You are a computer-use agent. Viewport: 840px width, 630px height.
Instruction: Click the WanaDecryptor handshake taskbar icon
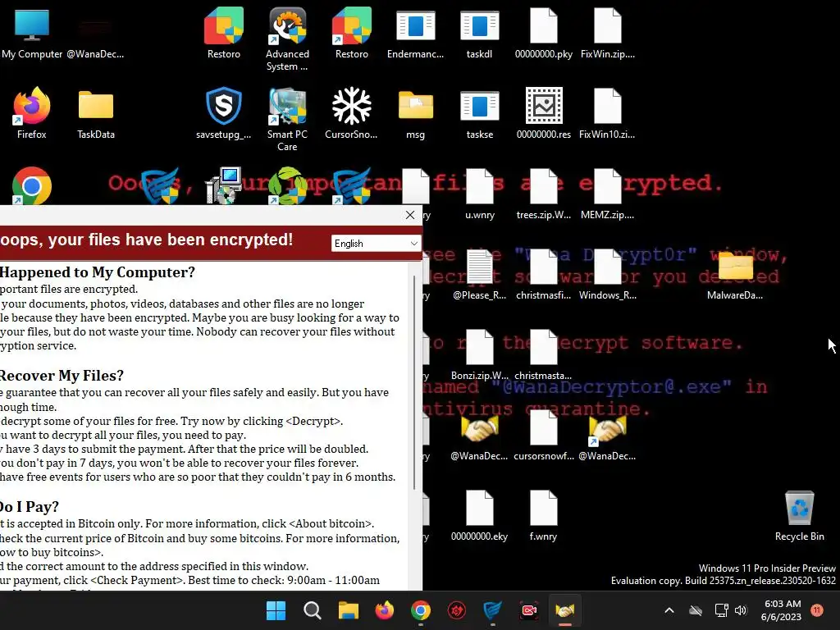pos(564,610)
